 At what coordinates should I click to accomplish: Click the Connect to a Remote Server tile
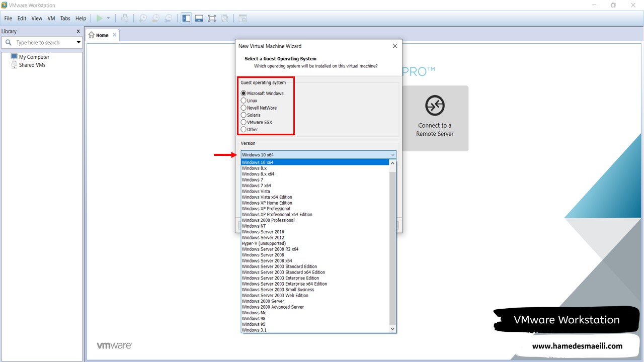click(x=435, y=118)
